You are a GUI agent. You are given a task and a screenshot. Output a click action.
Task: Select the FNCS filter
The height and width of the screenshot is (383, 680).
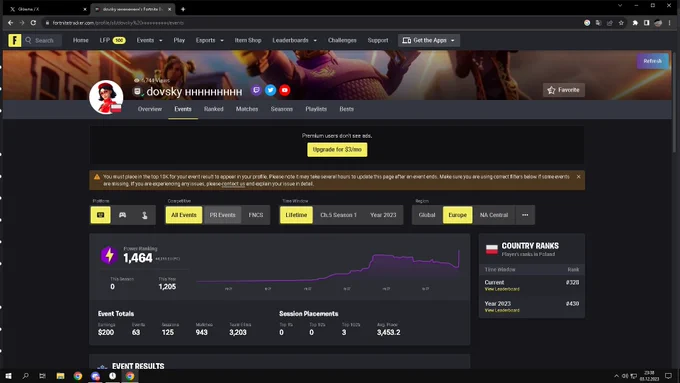pyautogui.click(x=256, y=215)
